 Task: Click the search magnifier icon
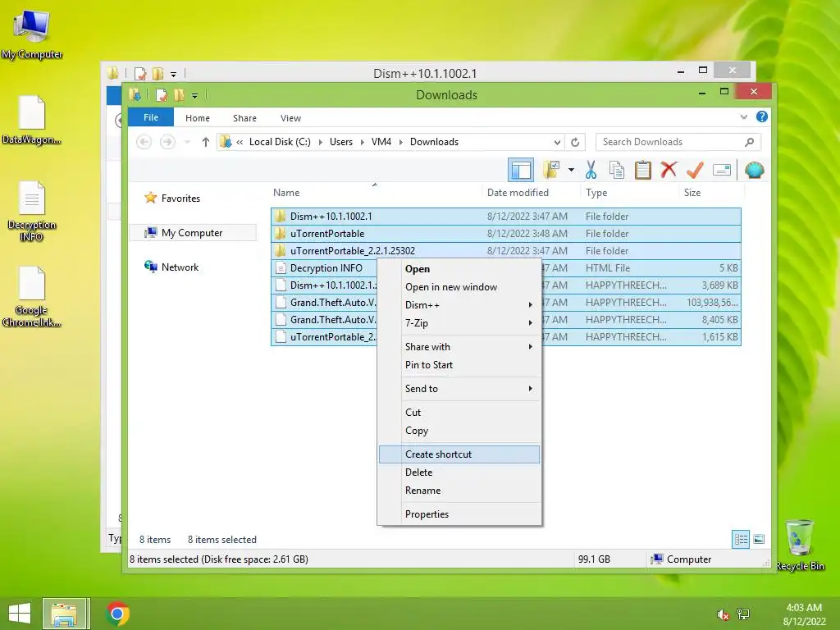pyautogui.click(x=750, y=142)
